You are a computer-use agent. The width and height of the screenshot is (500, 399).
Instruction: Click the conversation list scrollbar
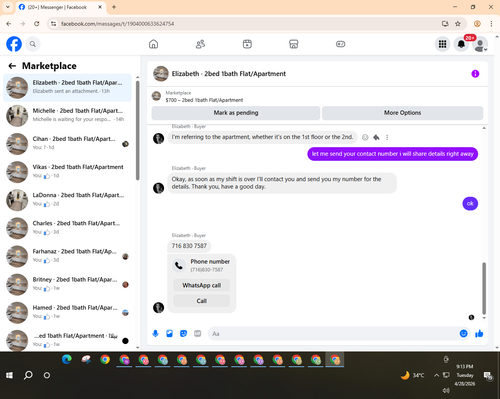(x=137, y=131)
